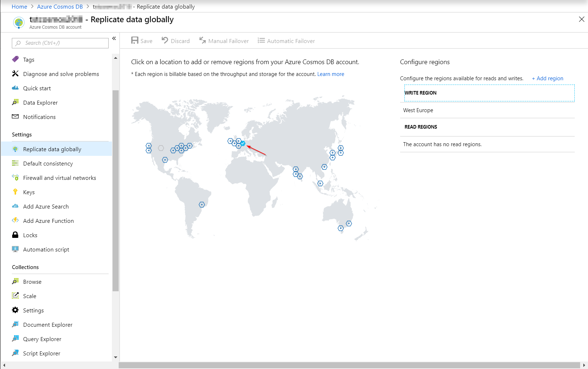Click the sidebar scroll up arrow
The image size is (588, 369).
point(115,58)
